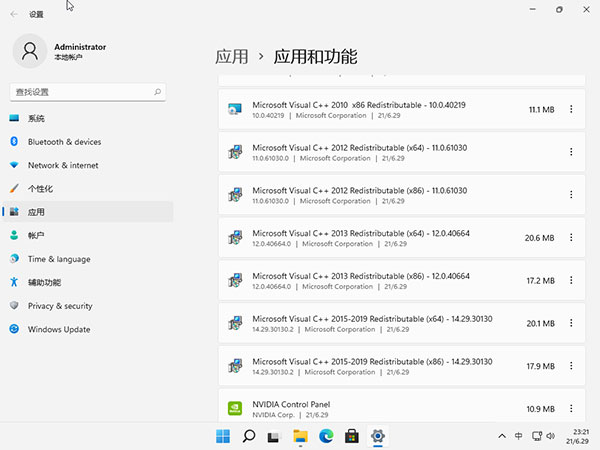
Task: Launch File Explorer from taskbar
Action: [300, 436]
